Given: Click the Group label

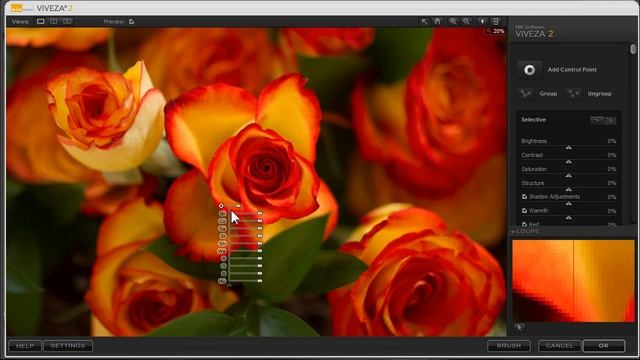Looking at the screenshot, I should pyautogui.click(x=548, y=94).
